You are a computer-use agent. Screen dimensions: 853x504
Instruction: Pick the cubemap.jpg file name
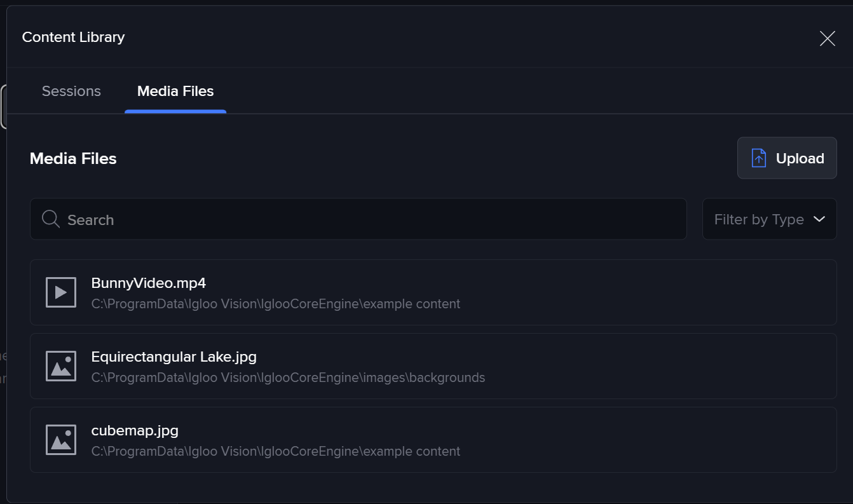click(x=135, y=430)
